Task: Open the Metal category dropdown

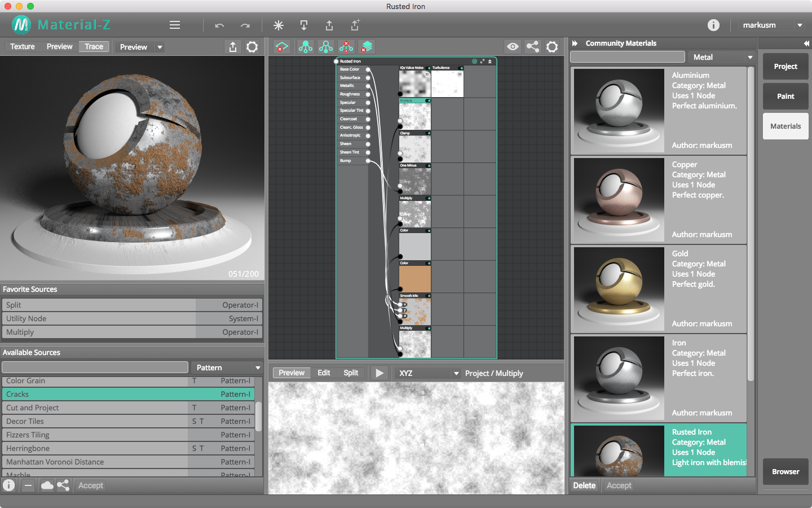Action: [722, 57]
